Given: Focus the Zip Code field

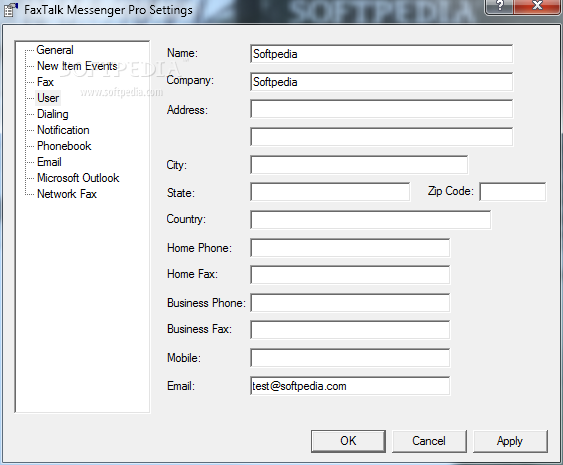Looking at the screenshot, I should [512, 192].
